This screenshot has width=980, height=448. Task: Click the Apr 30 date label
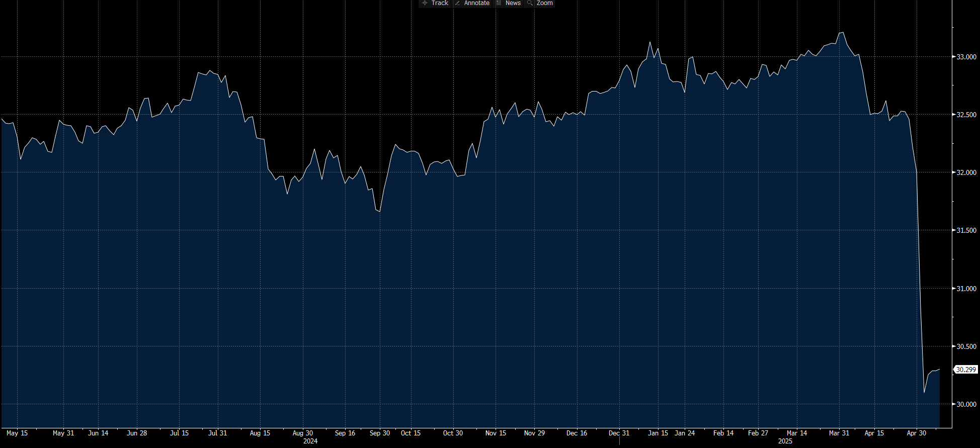click(917, 433)
